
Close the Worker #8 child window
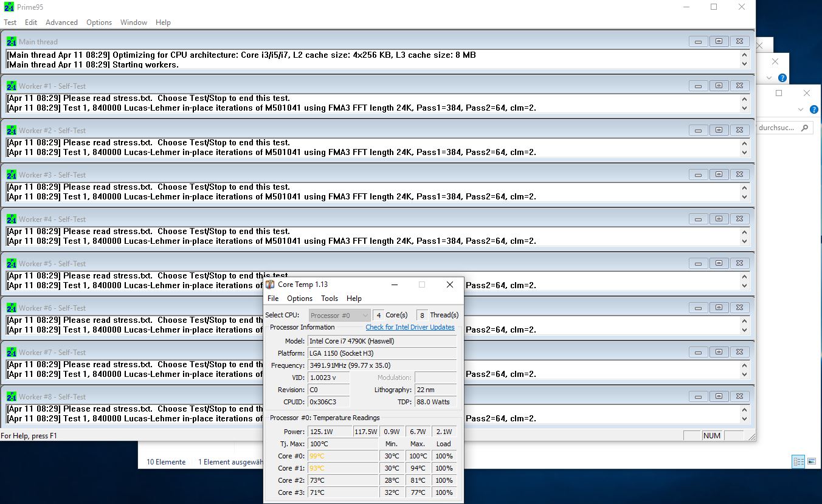[x=739, y=396]
